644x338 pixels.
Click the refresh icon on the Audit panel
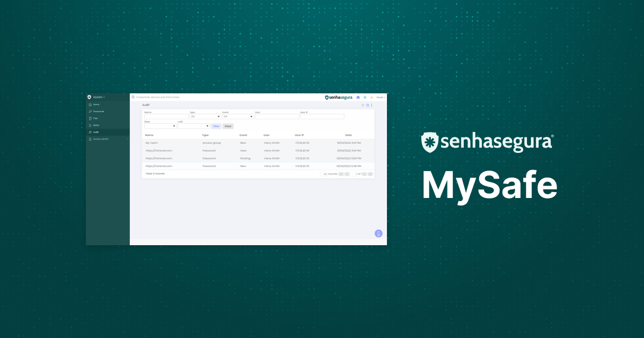[x=368, y=105]
